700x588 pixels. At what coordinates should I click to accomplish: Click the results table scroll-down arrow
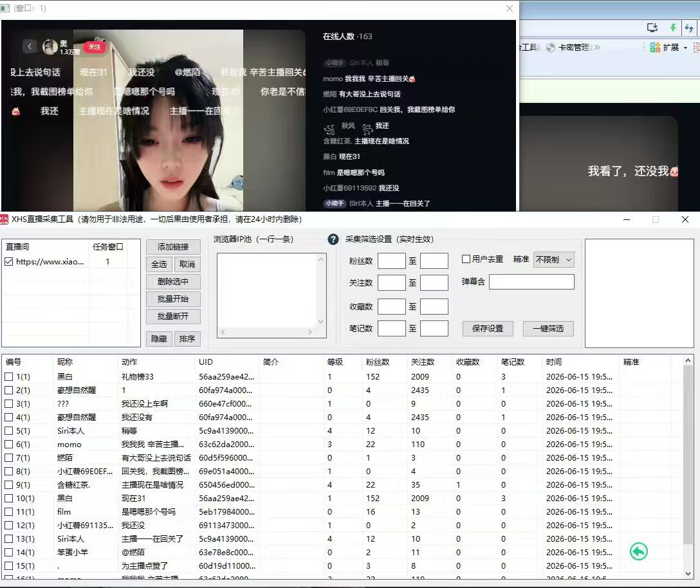pyautogui.click(x=688, y=574)
